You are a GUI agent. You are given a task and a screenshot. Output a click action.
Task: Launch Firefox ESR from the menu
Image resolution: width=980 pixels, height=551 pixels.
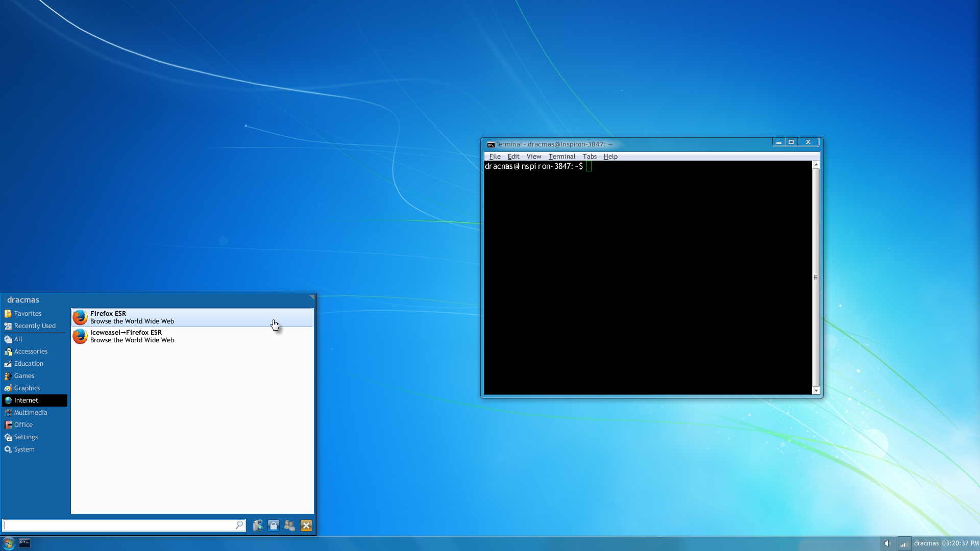click(x=192, y=317)
